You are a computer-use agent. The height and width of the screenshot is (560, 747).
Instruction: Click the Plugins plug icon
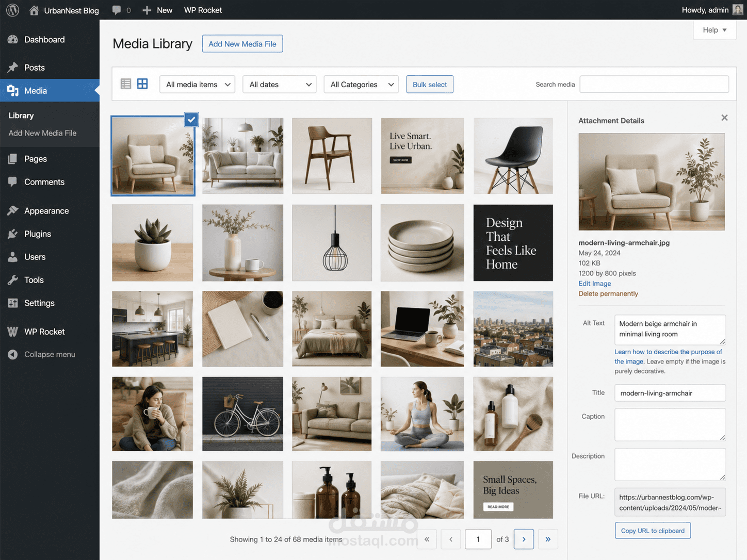tap(13, 234)
